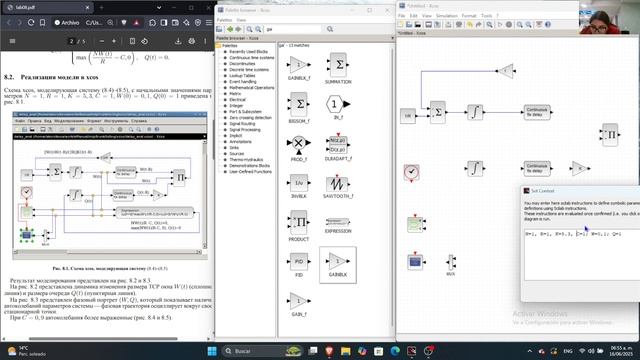Open the Palettes menu in Palette browser
Viewport: 640px width, 360px height.
pos(224,20)
